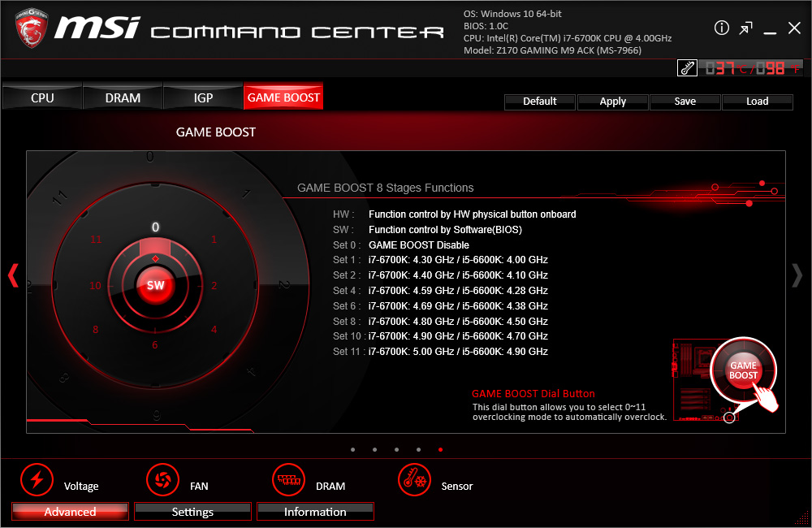Open the Sensor thermometer icon
812x528 pixels.
(414, 480)
